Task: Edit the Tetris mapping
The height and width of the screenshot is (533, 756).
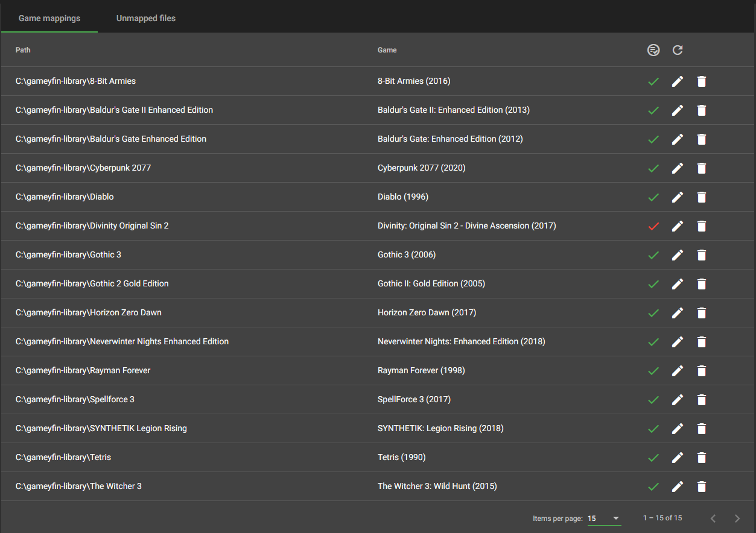Action: [x=678, y=458]
